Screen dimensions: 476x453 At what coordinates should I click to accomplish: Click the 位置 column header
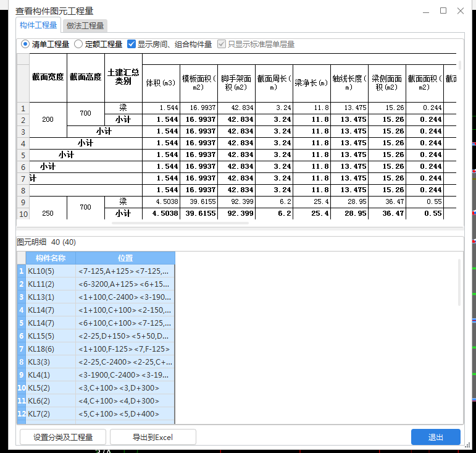[125, 258]
